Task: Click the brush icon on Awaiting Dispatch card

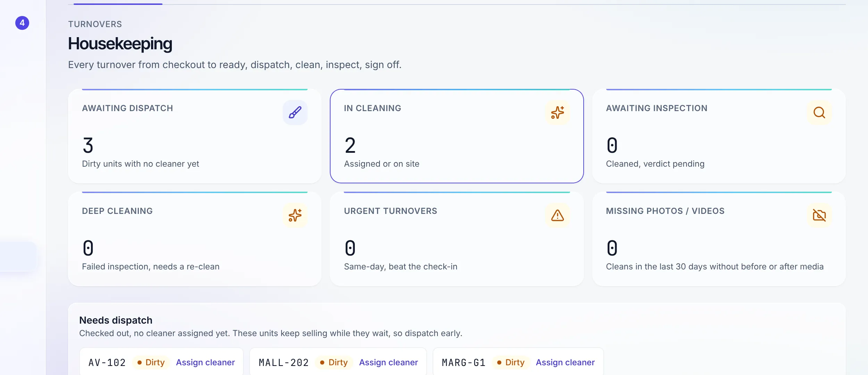Action: click(295, 112)
